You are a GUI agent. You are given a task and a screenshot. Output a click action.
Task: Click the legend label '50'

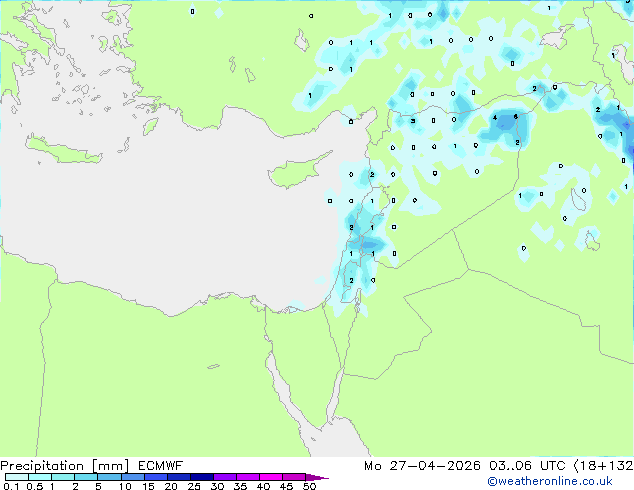[309, 486]
